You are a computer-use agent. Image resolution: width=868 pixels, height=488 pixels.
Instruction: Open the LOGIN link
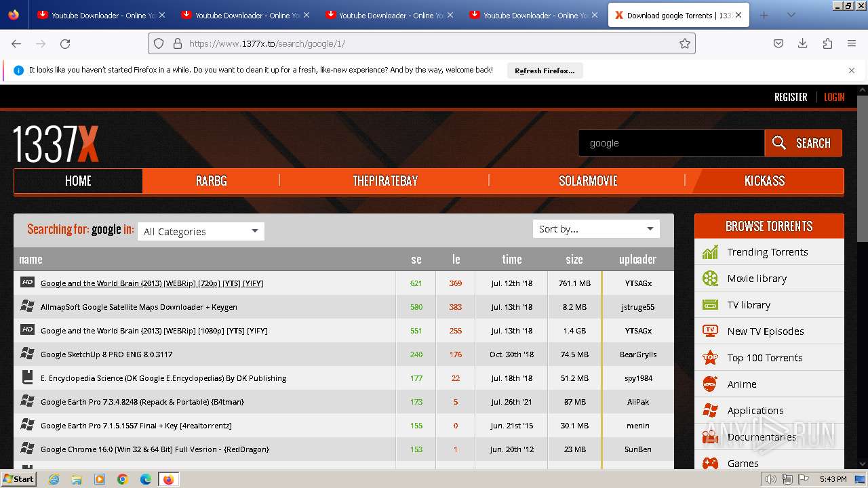[x=834, y=97]
